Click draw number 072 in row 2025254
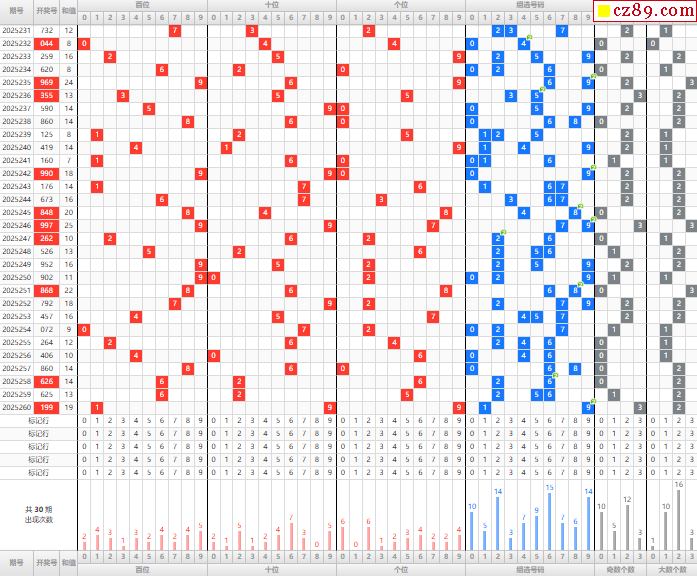Viewport: 697px width, 576px height. tap(46, 329)
